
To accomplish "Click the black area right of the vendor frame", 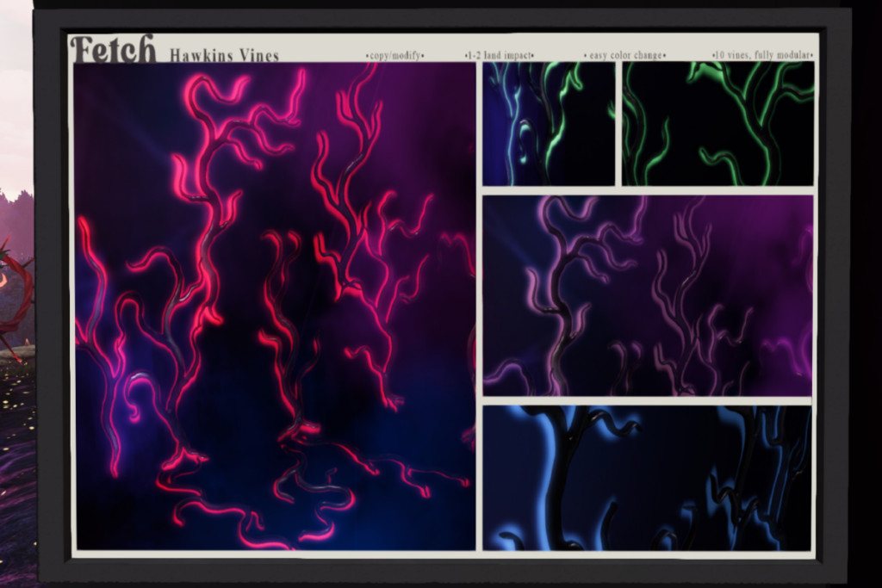I will coord(866,293).
